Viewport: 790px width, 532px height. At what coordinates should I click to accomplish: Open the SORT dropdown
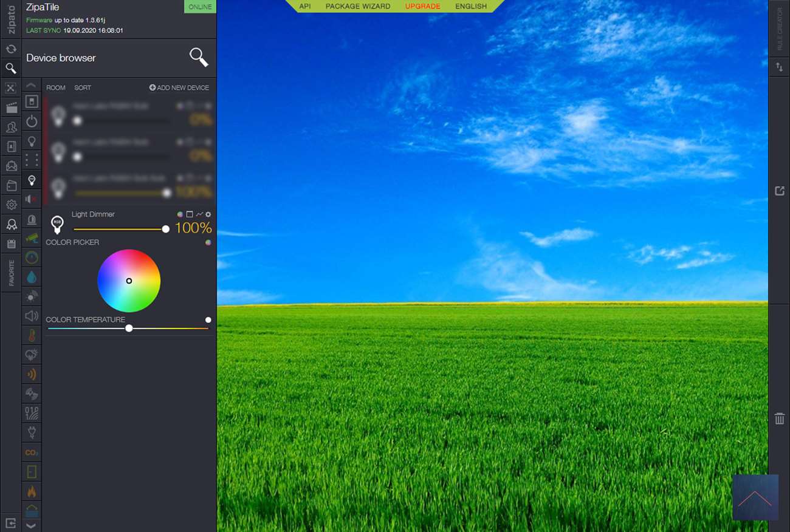click(83, 88)
